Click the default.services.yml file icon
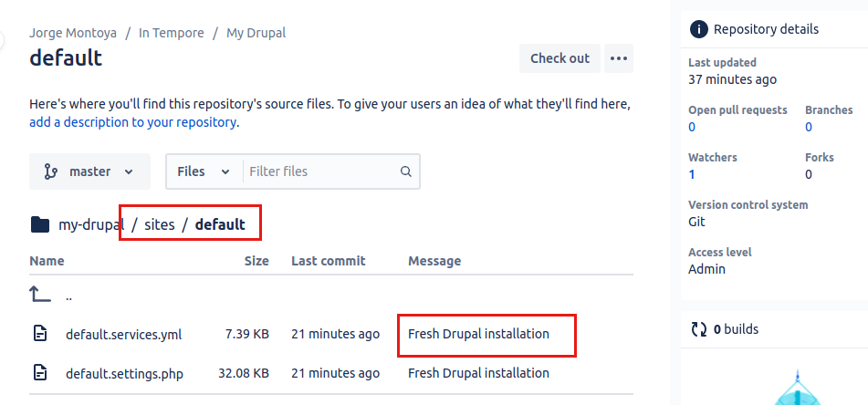Viewport: 868px width, 405px height. coord(40,334)
